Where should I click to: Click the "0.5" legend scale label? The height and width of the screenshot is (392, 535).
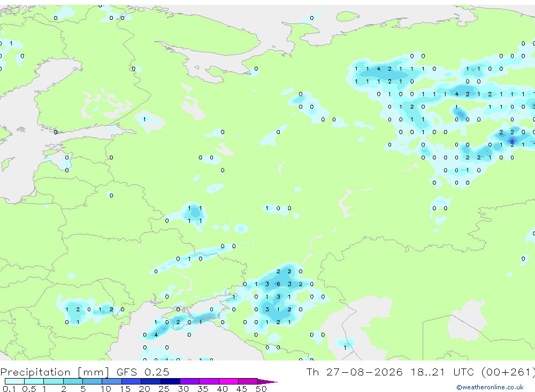point(29,389)
